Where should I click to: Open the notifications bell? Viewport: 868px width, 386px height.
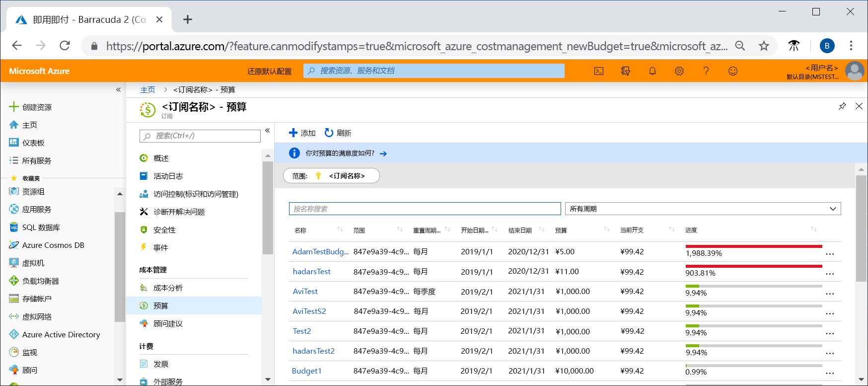coord(652,71)
